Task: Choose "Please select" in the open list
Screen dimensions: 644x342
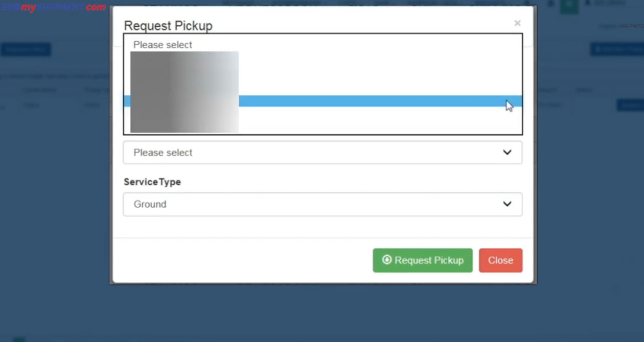Action: click(x=163, y=45)
